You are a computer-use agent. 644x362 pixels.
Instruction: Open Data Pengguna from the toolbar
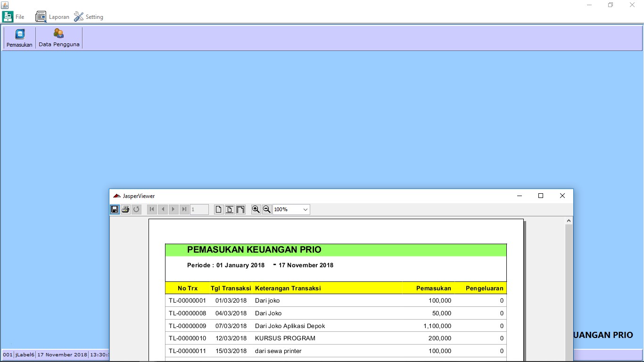click(58, 38)
